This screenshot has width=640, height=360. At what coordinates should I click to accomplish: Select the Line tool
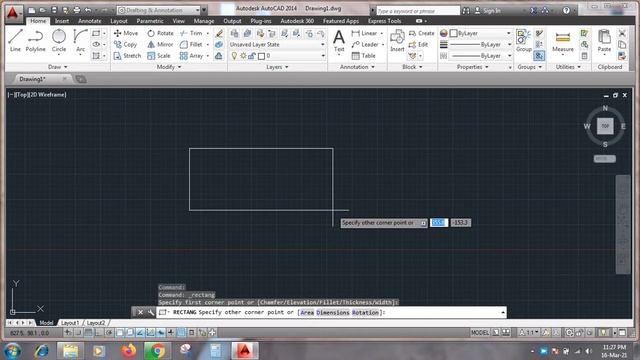(x=15, y=40)
